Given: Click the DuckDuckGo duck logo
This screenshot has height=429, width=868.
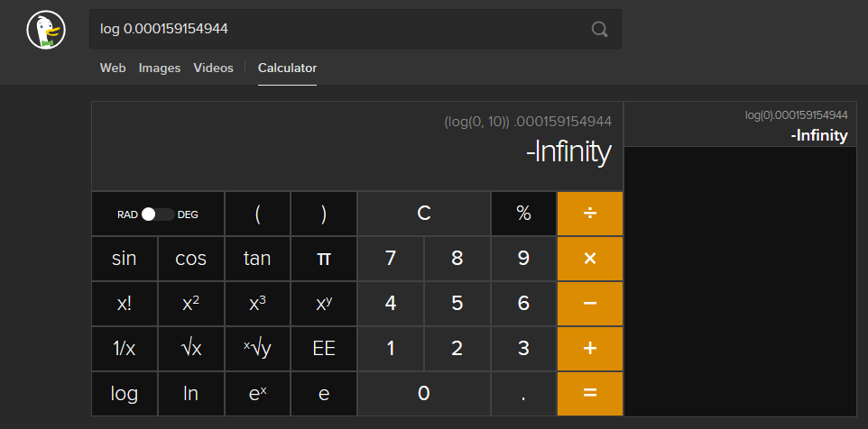Looking at the screenshot, I should coord(46,30).
